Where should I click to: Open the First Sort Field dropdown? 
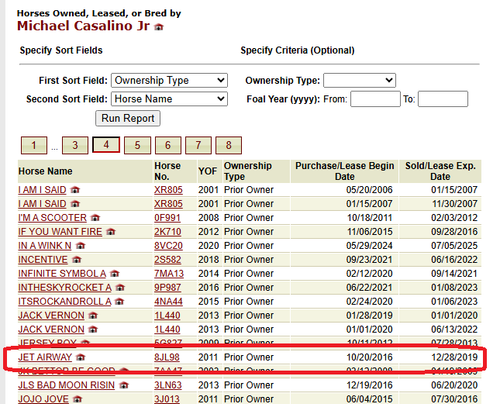point(169,80)
